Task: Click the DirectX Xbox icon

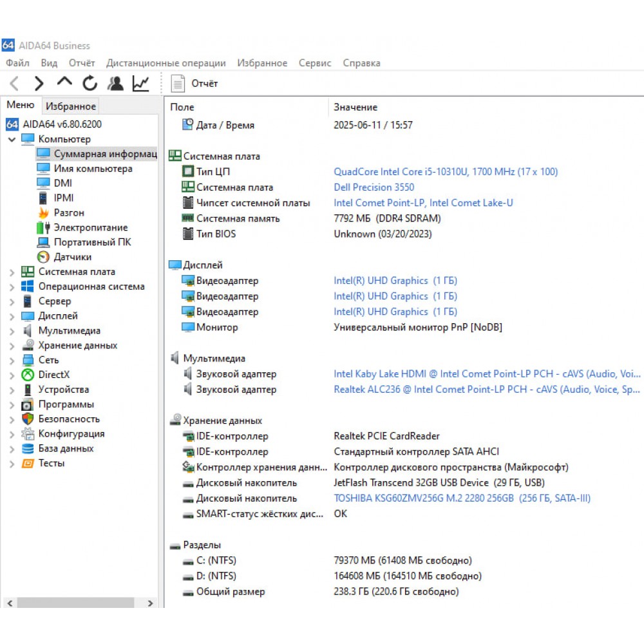Action: pos(28,375)
